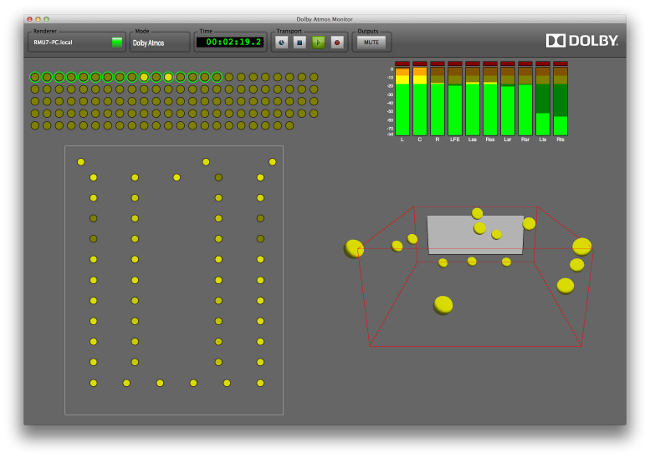
Task: Click the Rts channel level meter
Action: tap(560, 101)
